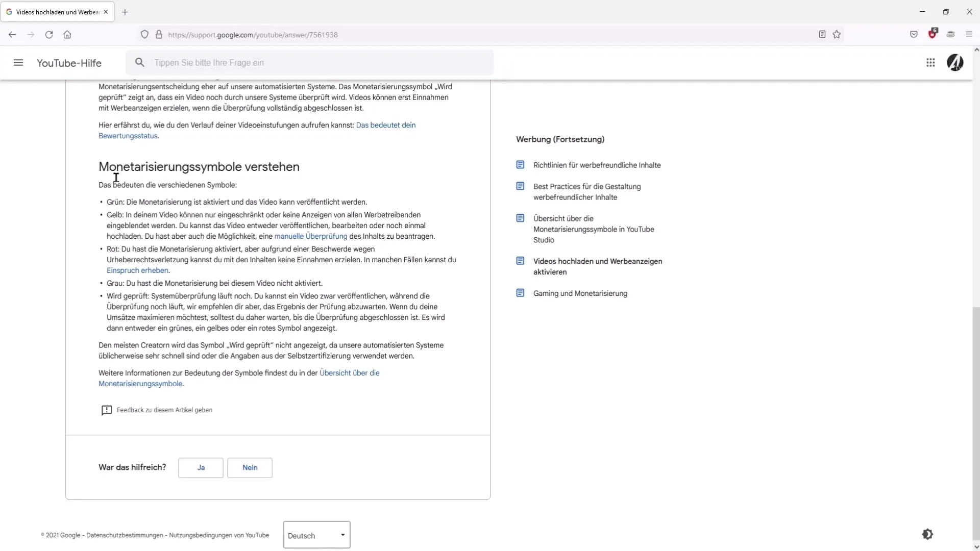Click the Ja helpful button
The height and width of the screenshot is (551, 980).
click(x=201, y=468)
